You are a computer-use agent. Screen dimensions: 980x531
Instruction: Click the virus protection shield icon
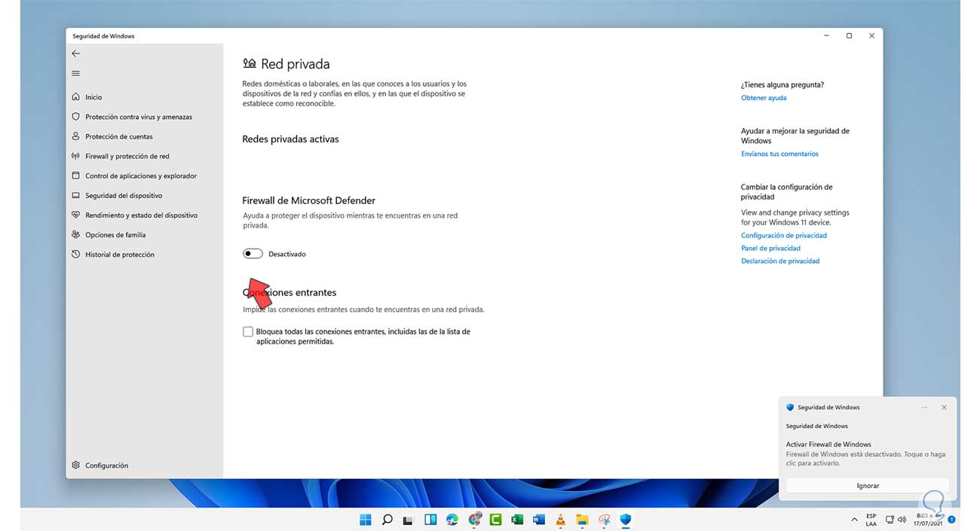pyautogui.click(x=75, y=117)
